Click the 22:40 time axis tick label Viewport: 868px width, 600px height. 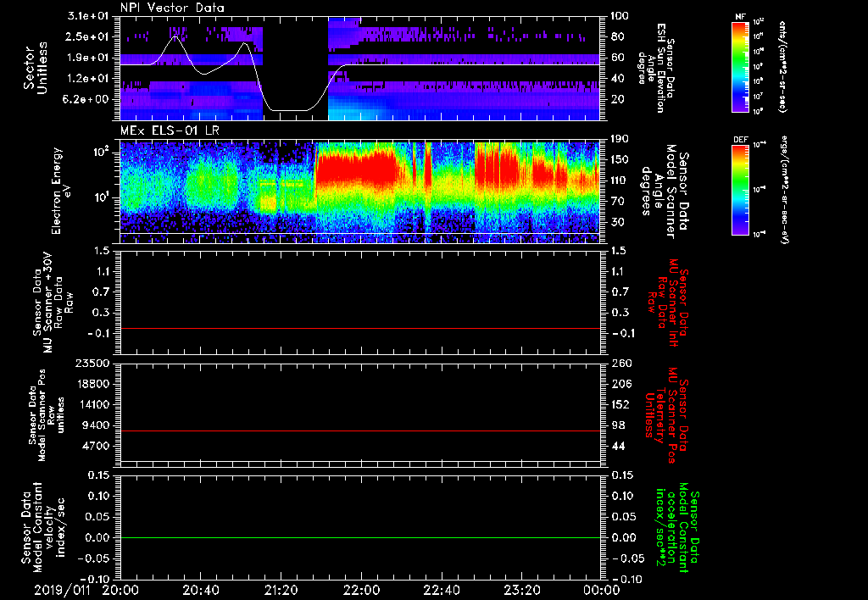(441, 589)
